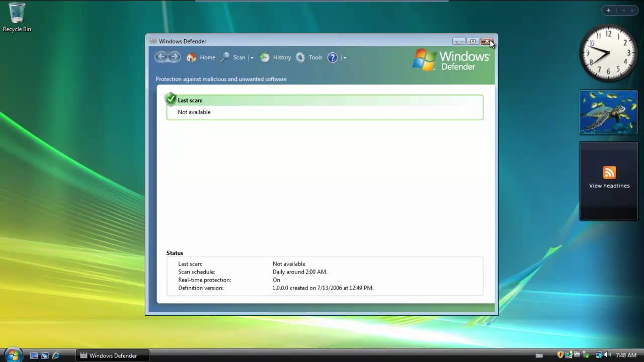Screen dimensions: 644x362
Task: Click Switch between windows quick launch icon
Action: [45, 355]
